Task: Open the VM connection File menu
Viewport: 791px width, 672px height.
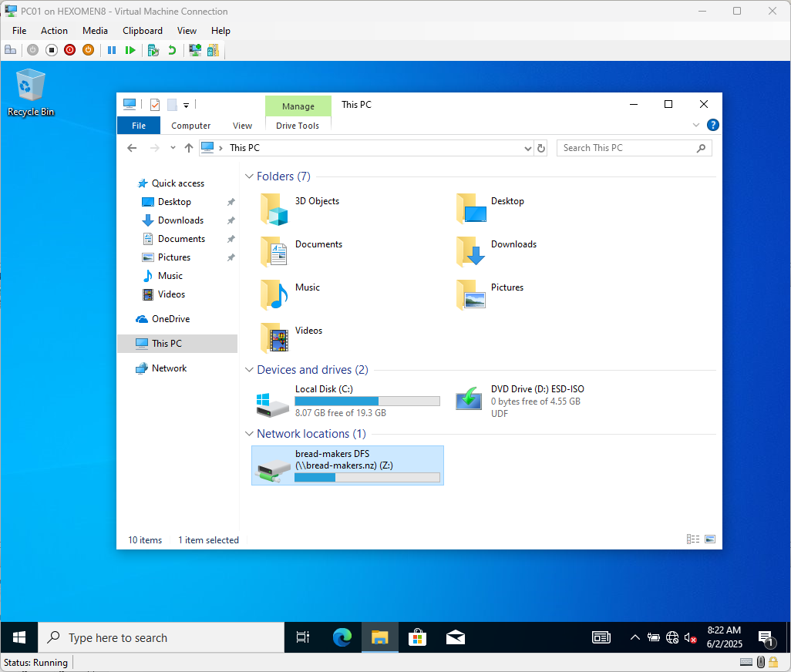Action: [x=19, y=31]
